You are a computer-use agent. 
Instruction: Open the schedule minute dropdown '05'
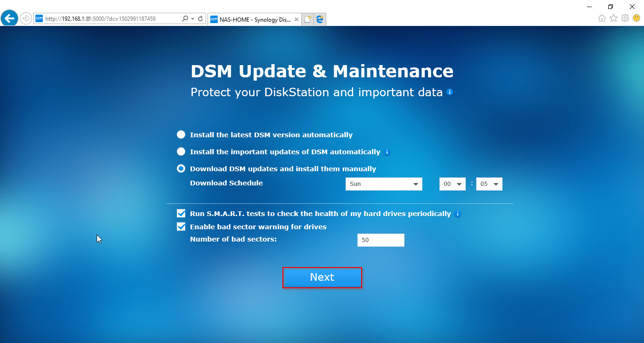point(489,184)
